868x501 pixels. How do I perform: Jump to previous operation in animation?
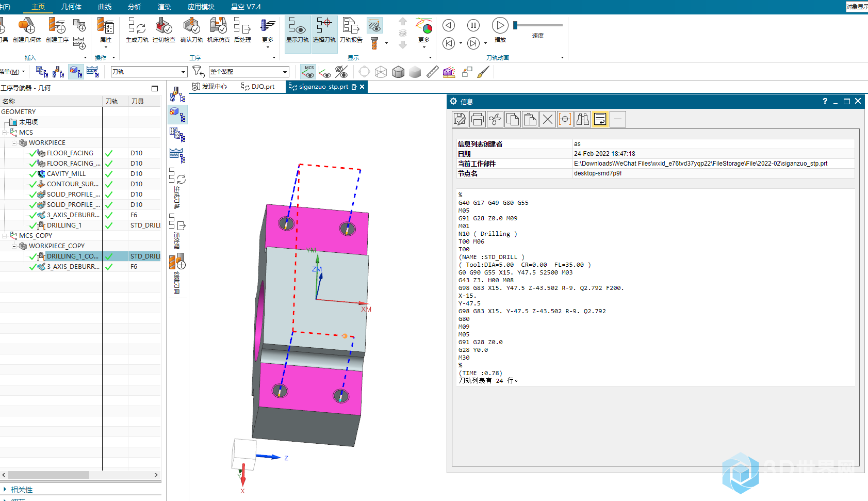pos(449,43)
